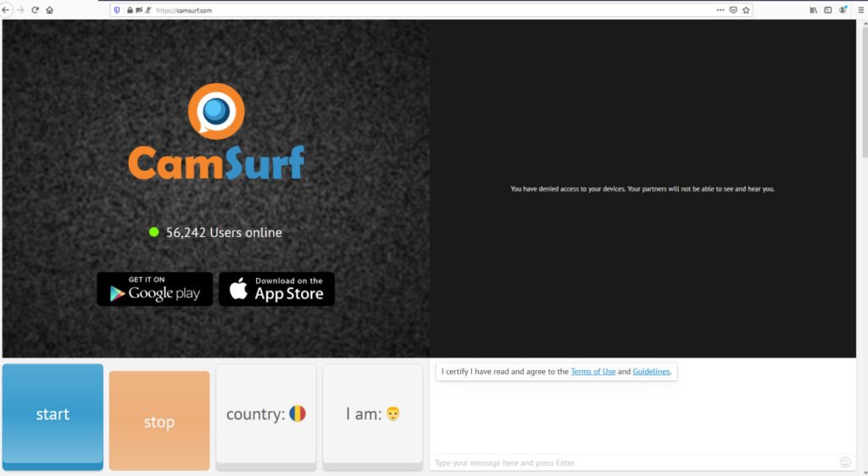The width and height of the screenshot is (868, 476).
Task: Open the country selector
Action: tap(266, 417)
